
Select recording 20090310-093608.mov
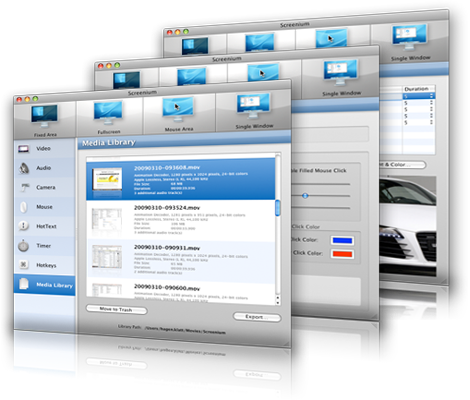(x=181, y=179)
